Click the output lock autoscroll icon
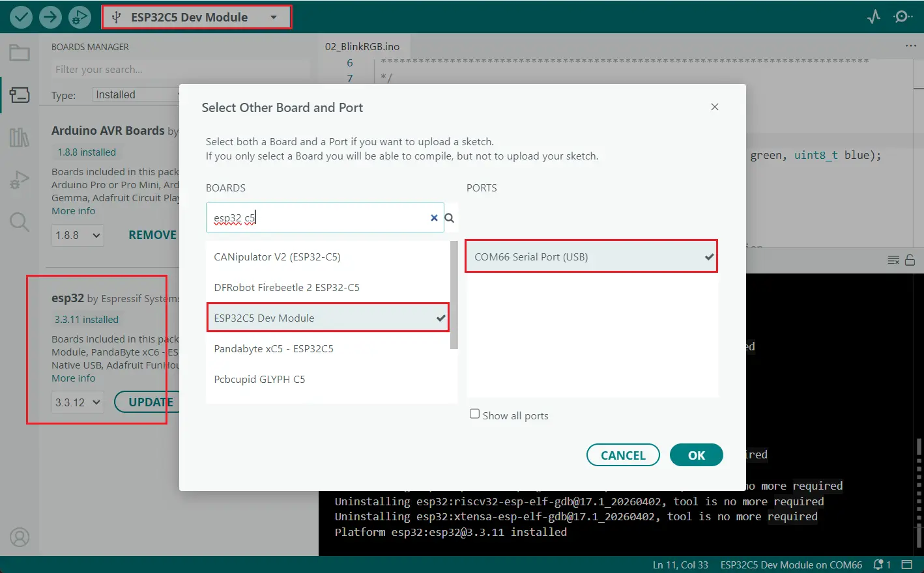The image size is (924, 573). coord(910,260)
